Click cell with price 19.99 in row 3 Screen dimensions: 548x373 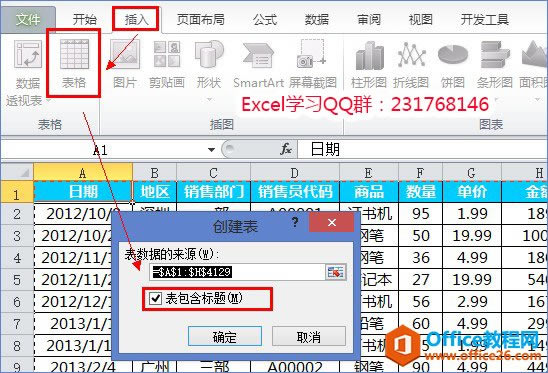pos(472,236)
